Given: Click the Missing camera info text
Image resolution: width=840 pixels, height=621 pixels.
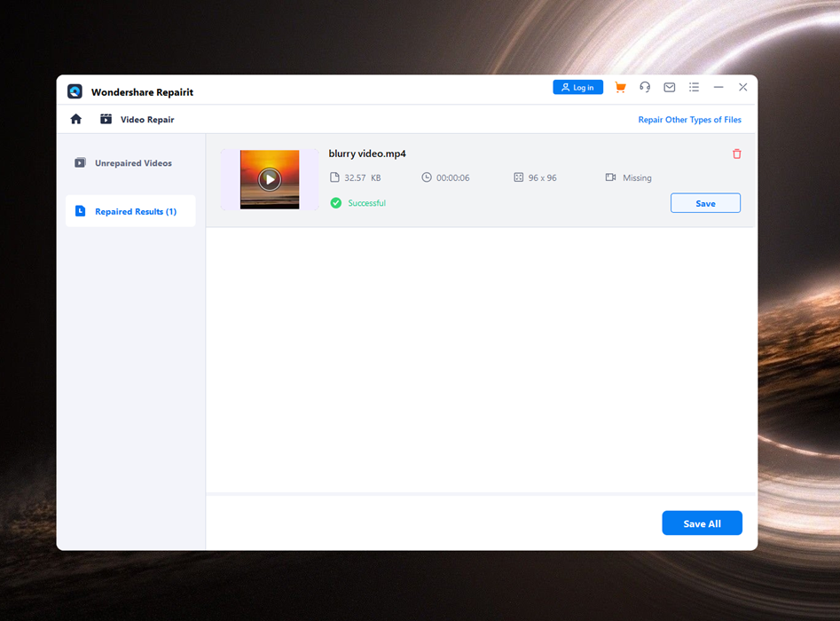Looking at the screenshot, I should click(637, 178).
